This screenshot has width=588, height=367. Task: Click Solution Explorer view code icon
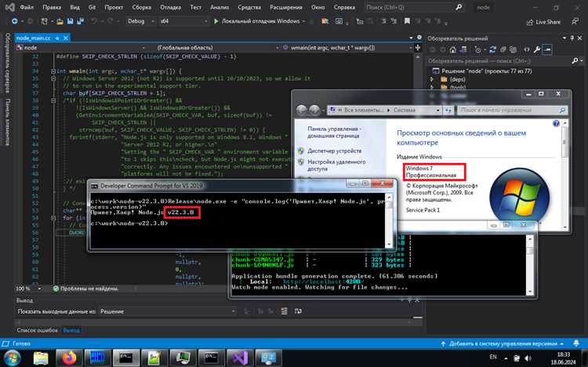coord(527,49)
